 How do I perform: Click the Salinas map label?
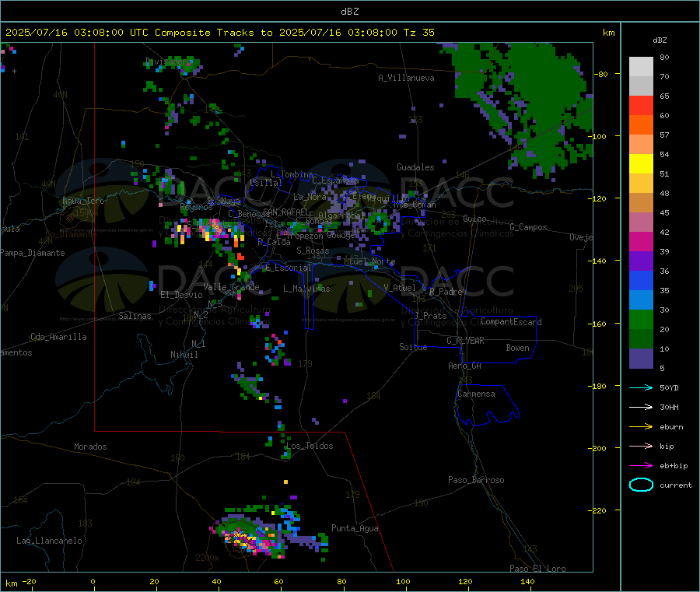click(x=135, y=316)
